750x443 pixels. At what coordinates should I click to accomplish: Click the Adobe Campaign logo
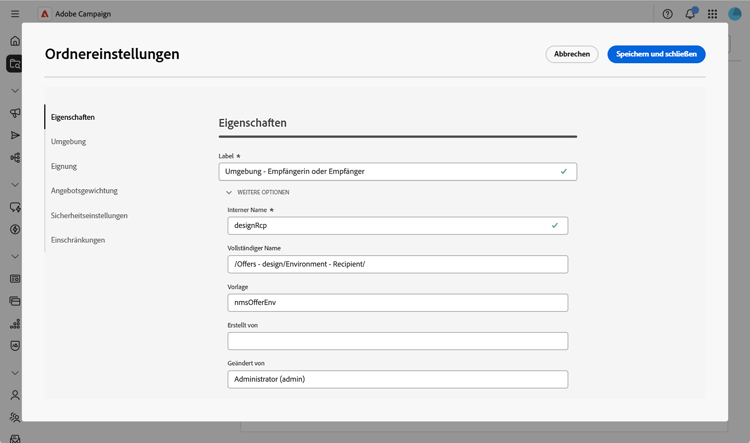coord(44,14)
